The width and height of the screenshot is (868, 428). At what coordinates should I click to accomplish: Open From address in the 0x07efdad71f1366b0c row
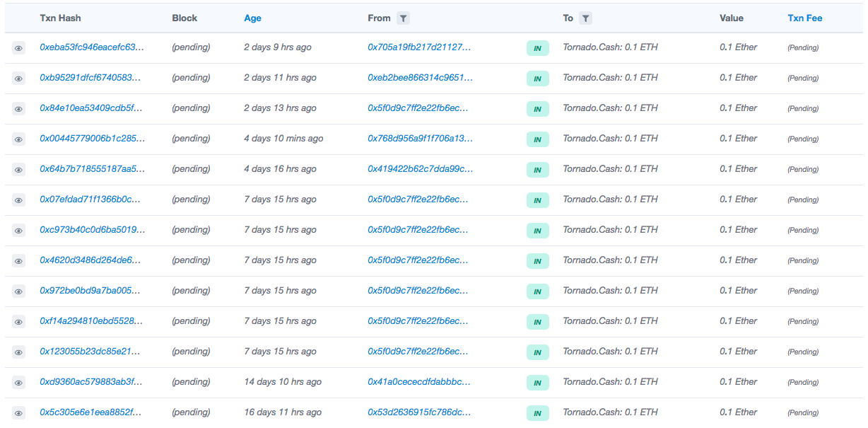click(x=418, y=199)
